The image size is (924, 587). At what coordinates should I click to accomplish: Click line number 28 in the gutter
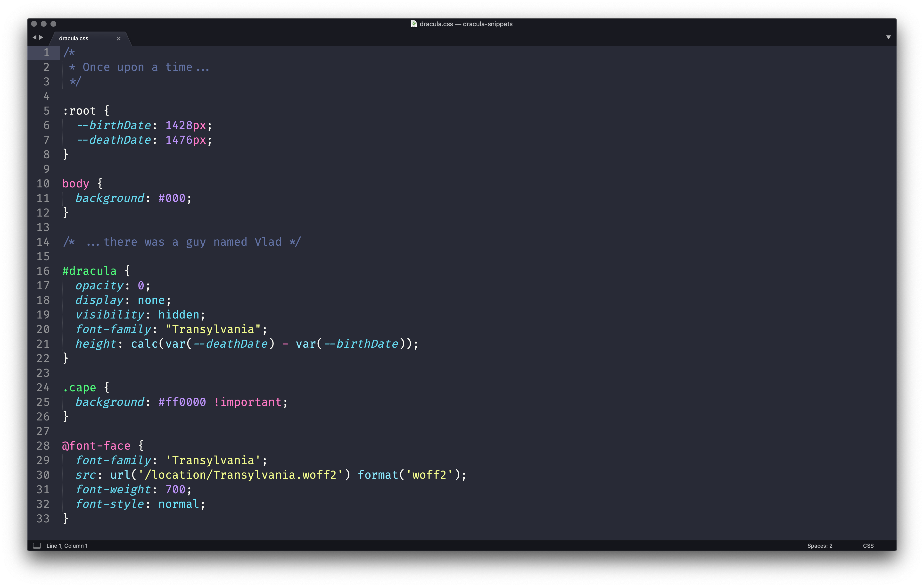43,446
